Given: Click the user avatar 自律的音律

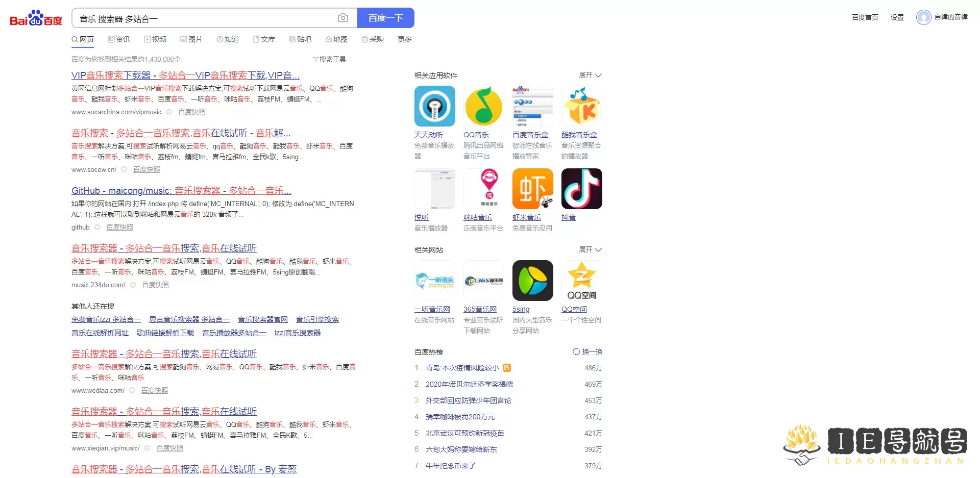Looking at the screenshot, I should coord(923,17).
